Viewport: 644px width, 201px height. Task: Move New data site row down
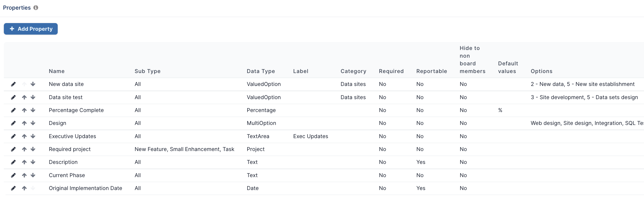tap(33, 84)
